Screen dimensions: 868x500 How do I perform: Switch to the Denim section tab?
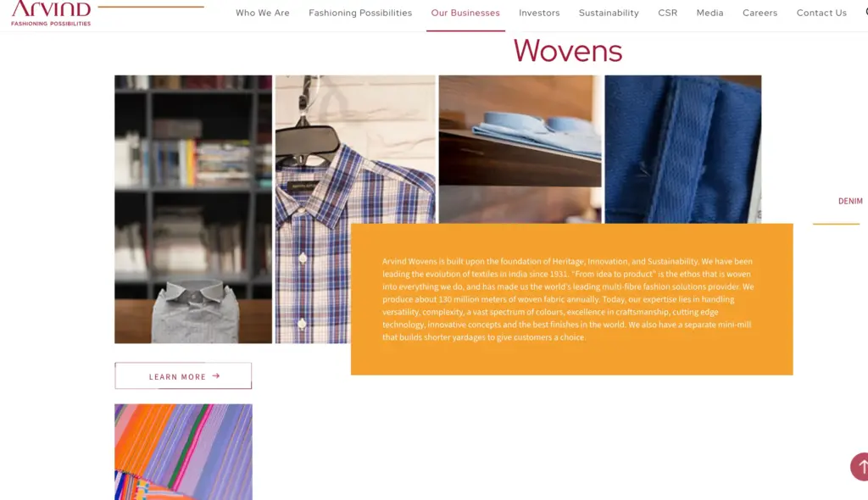[849, 201]
